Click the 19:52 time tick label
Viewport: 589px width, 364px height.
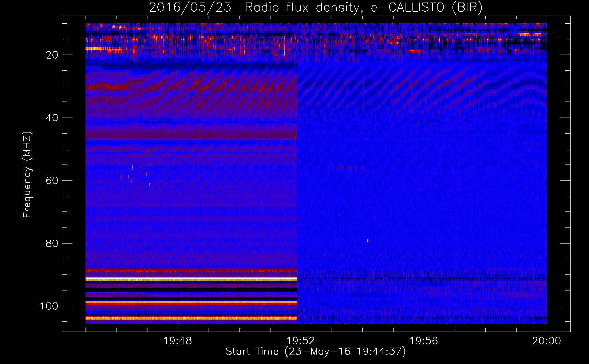point(301,341)
